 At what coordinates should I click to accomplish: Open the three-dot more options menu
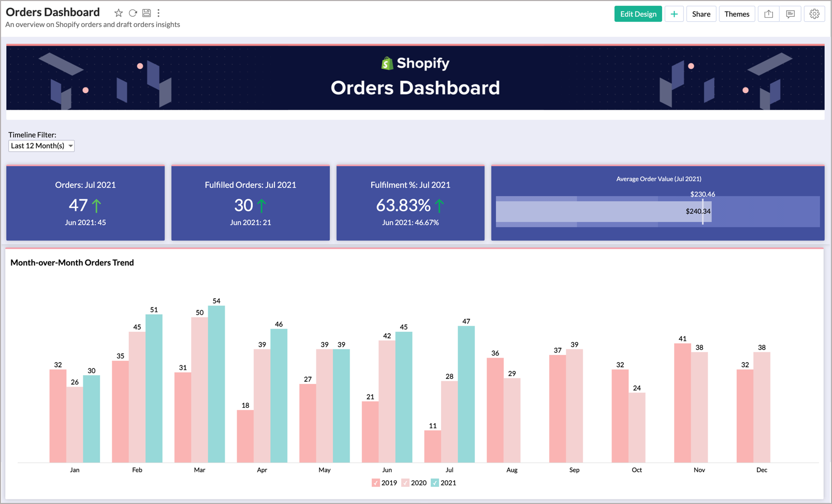[x=158, y=12]
